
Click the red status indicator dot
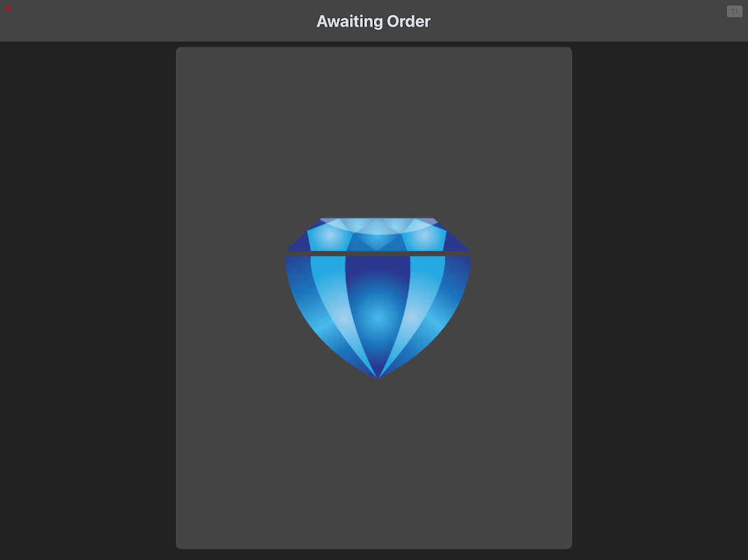(x=8, y=8)
